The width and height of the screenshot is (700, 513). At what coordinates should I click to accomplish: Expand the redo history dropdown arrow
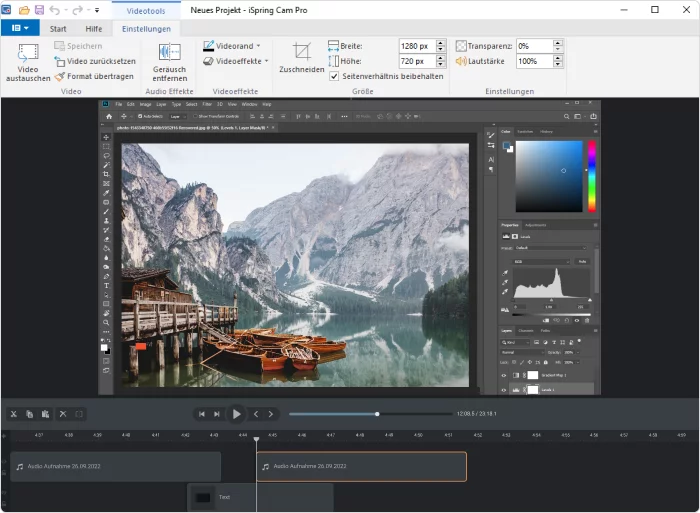88,10
